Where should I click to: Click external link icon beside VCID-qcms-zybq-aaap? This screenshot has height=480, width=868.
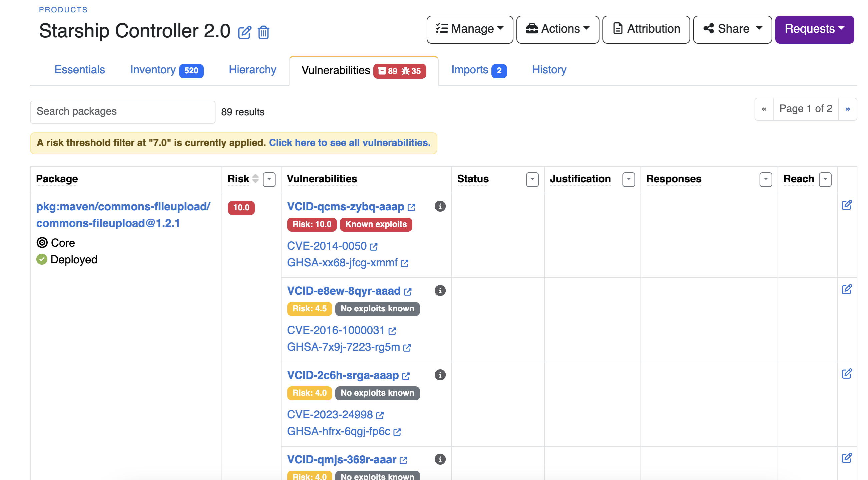(x=411, y=207)
